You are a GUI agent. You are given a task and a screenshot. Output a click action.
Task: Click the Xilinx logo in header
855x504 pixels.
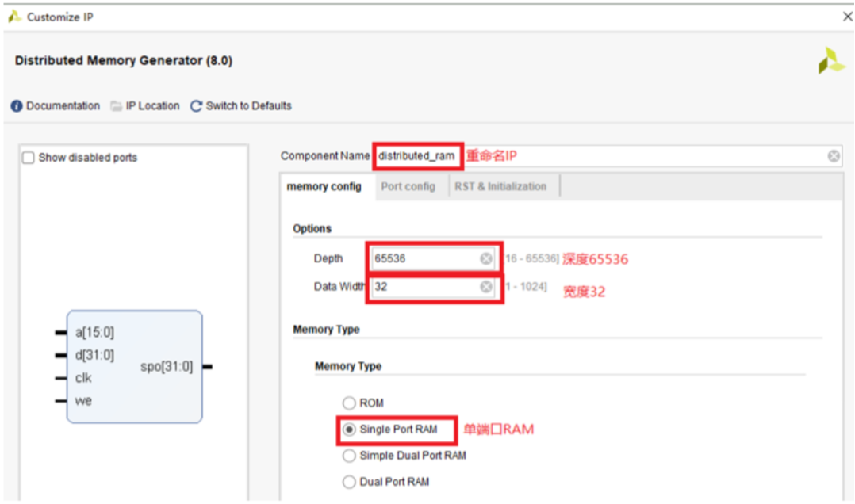click(831, 61)
